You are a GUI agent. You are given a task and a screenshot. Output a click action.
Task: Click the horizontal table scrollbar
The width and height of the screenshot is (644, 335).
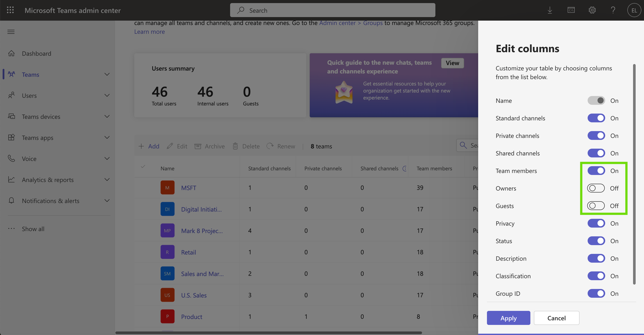tap(269, 333)
